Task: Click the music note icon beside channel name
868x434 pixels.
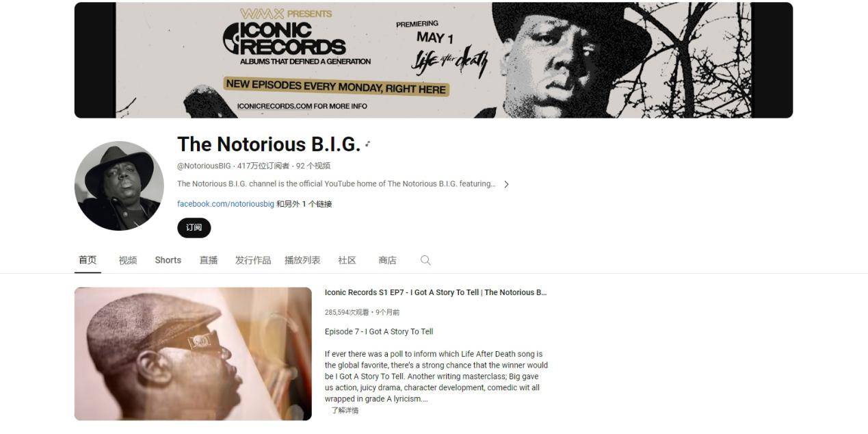Action: pyautogui.click(x=367, y=144)
